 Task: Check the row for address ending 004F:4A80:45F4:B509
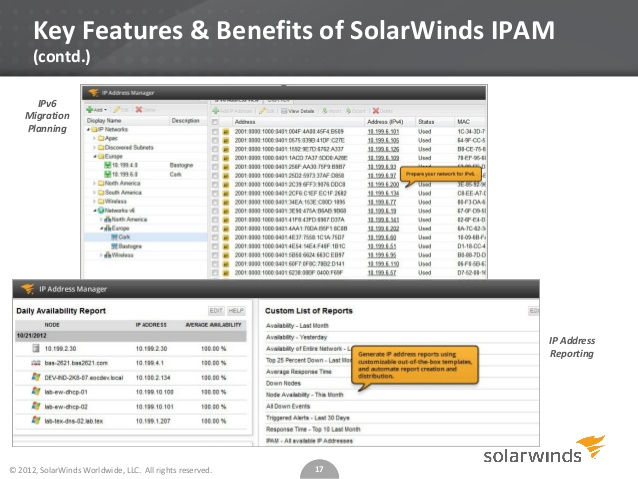point(215,131)
